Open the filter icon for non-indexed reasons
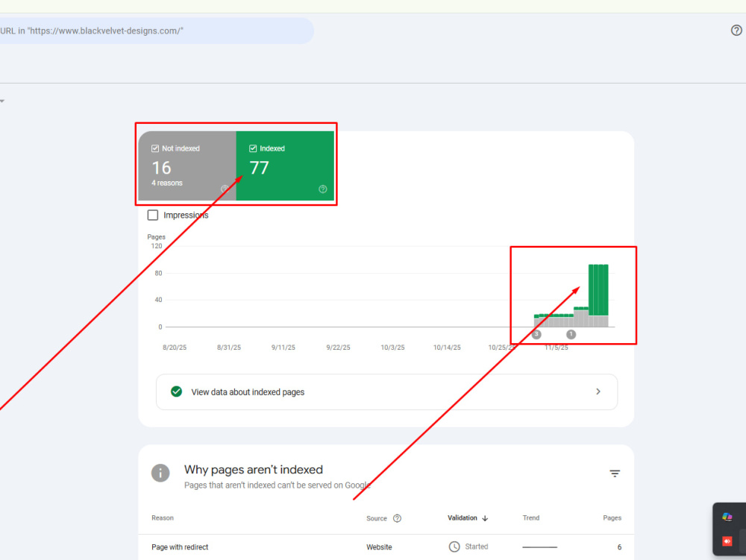Image resolution: width=746 pixels, height=560 pixels. point(615,474)
